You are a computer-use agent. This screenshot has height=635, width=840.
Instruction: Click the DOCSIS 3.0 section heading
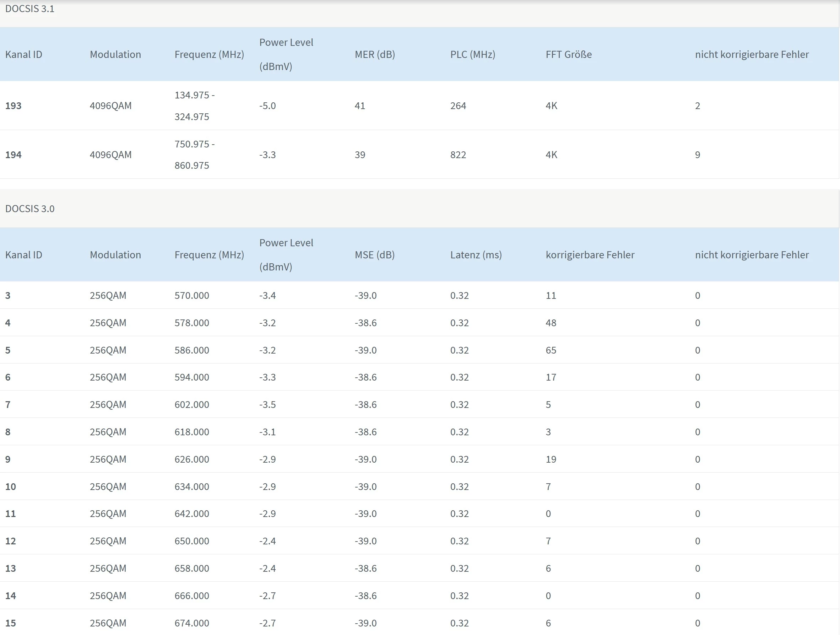pyautogui.click(x=29, y=209)
